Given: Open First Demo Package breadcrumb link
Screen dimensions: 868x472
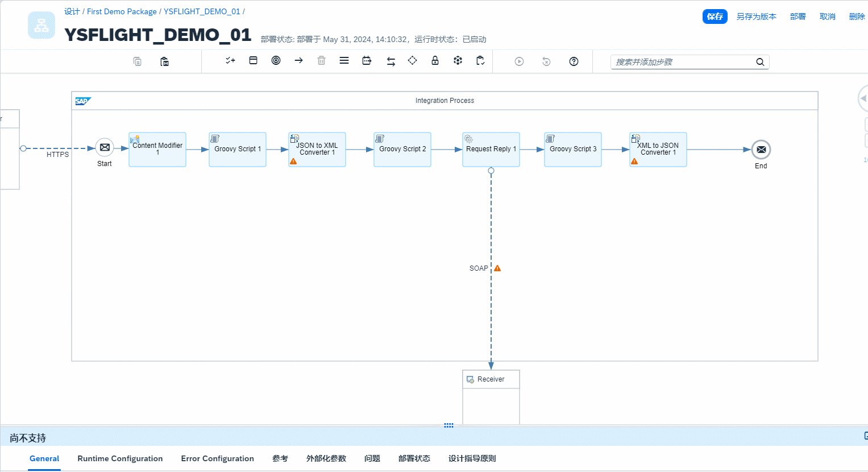Looking at the screenshot, I should click(x=122, y=11).
